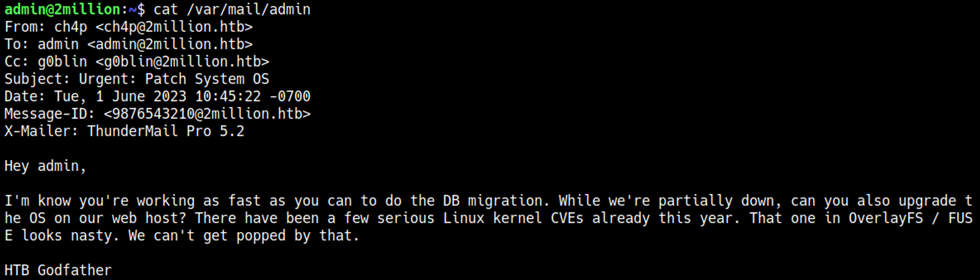The image size is (980, 280).
Task: Click the word OverlayFS in the message
Action: (x=885, y=218)
